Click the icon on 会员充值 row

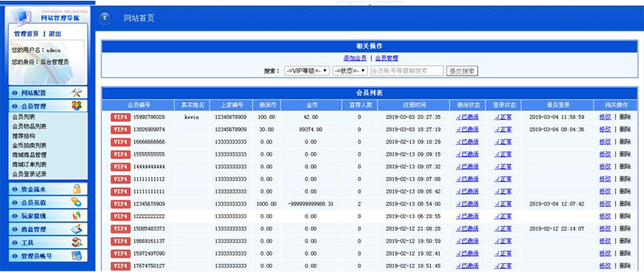coord(76,202)
